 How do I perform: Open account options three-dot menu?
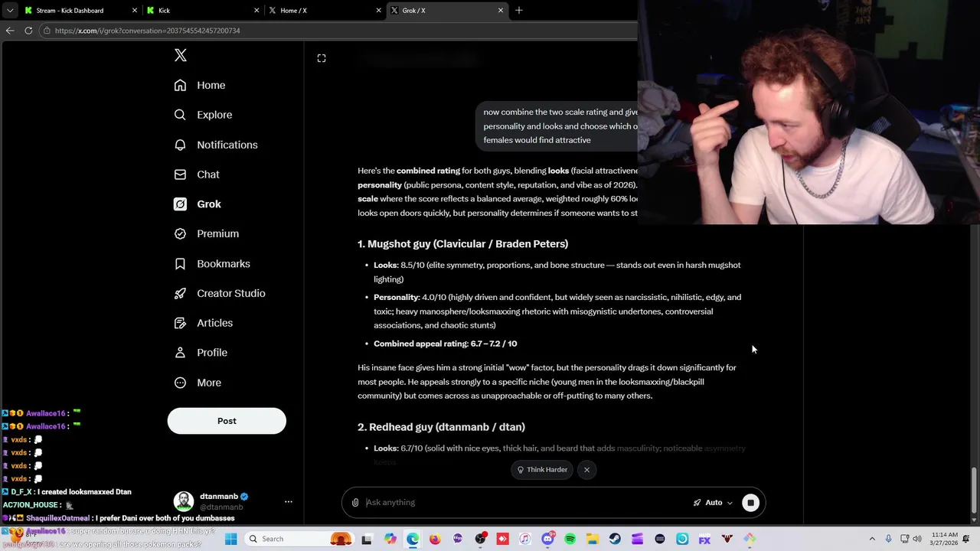[289, 501]
